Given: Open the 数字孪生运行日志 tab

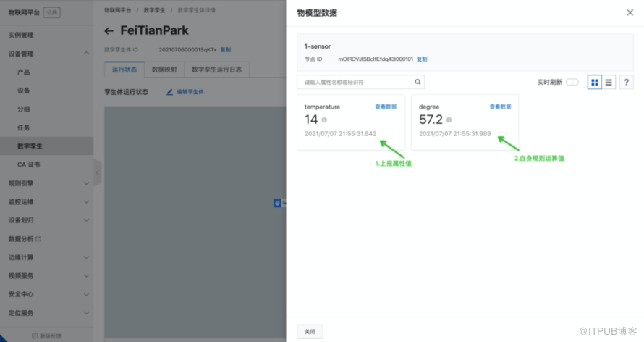Looking at the screenshot, I should [x=217, y=70].
